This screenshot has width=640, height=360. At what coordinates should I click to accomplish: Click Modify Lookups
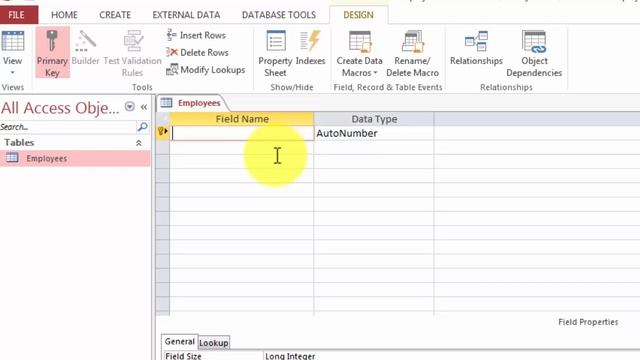206,70
